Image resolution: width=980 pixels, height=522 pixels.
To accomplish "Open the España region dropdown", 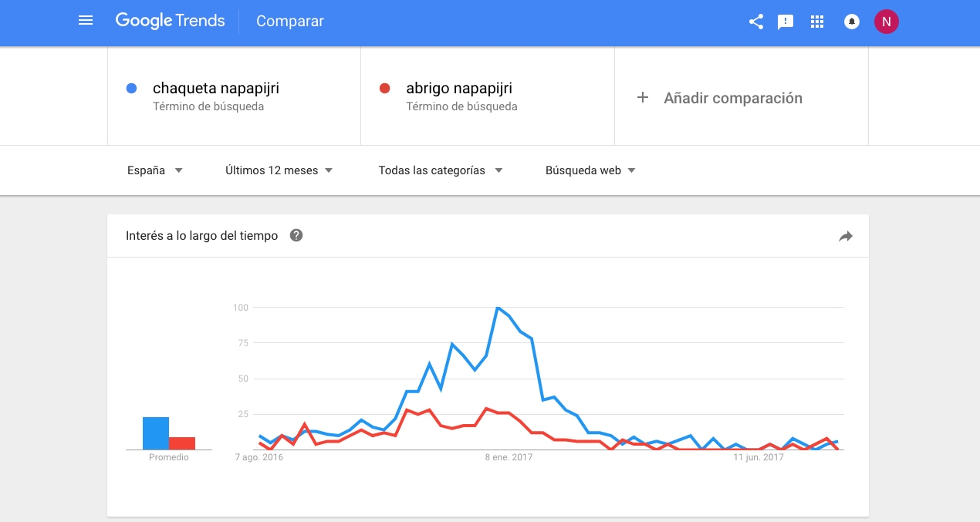I will pyautogui.click(x=154, y=170).
